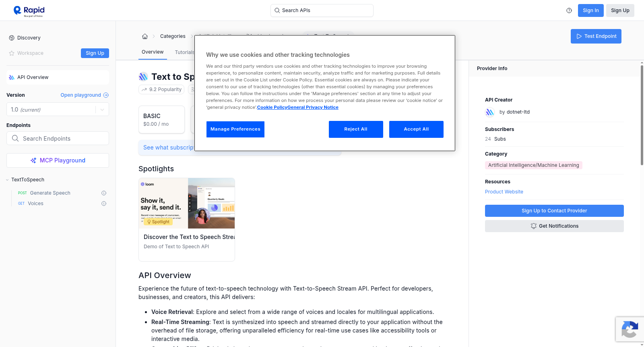This screenshot has height=347, width=644.
Task: Select the BASIC $0.00 pricing card
Action: pos(161,120)
